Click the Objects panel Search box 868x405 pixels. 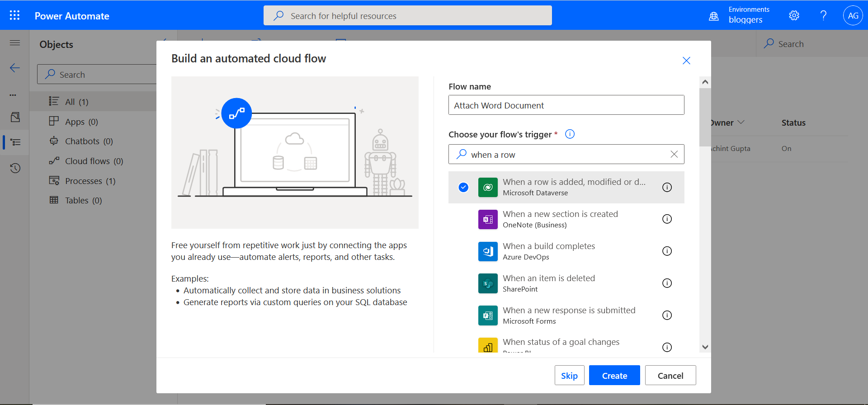97,74
